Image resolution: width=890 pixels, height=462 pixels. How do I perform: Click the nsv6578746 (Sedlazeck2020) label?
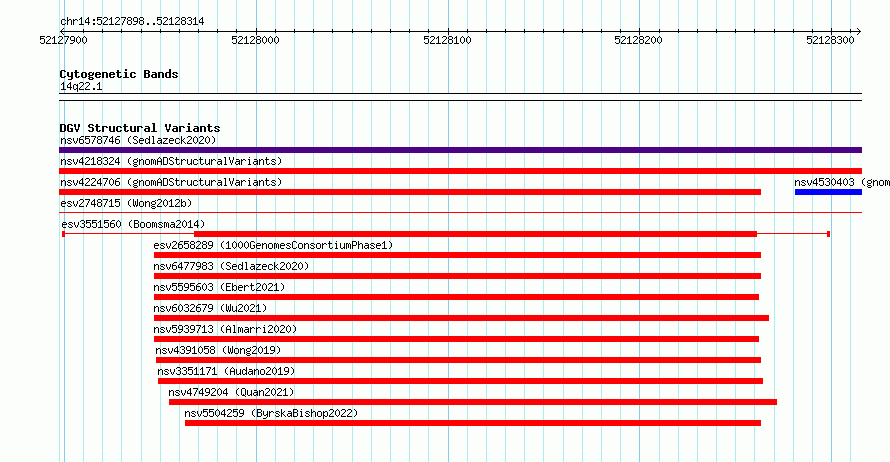coord(138,140)
